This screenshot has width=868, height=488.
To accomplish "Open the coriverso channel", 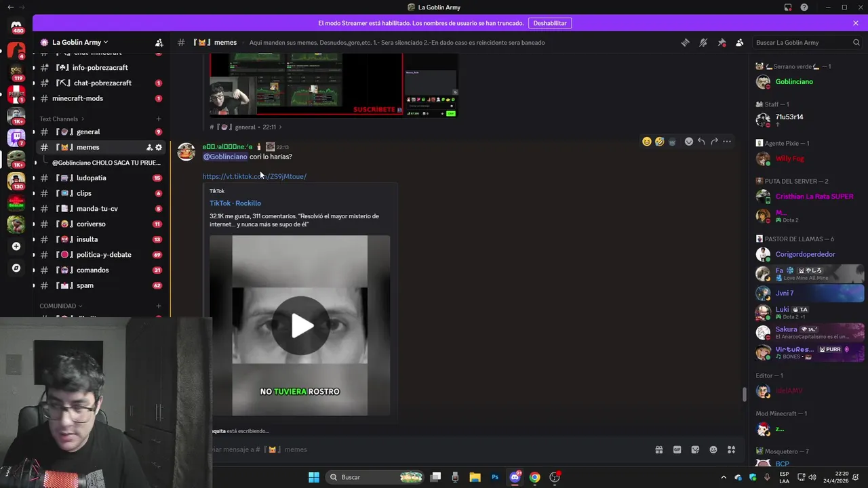I will pyautogui.click(x=102, y=224).
